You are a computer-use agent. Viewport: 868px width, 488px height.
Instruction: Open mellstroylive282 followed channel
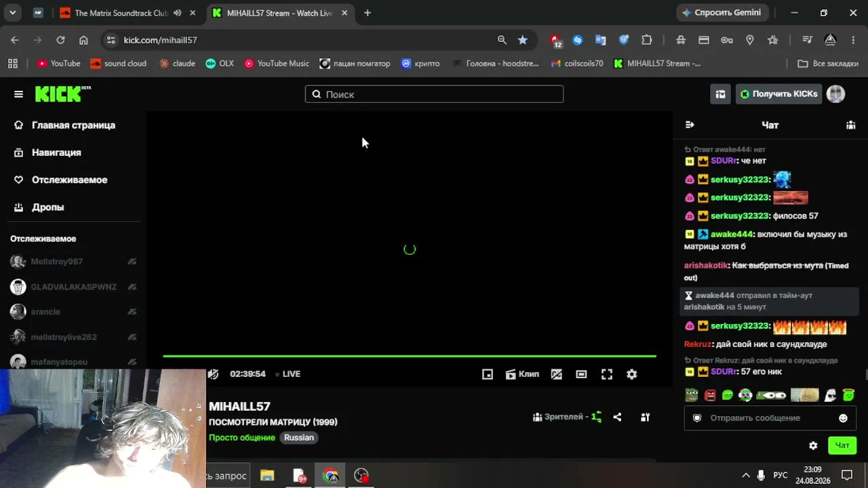tap(73, 337)
